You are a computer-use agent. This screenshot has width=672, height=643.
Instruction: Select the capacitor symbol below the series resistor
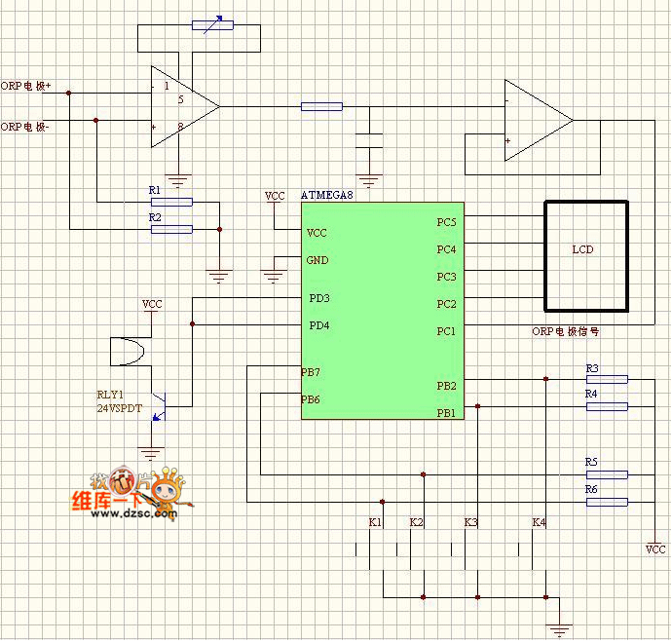click(369, 138)
